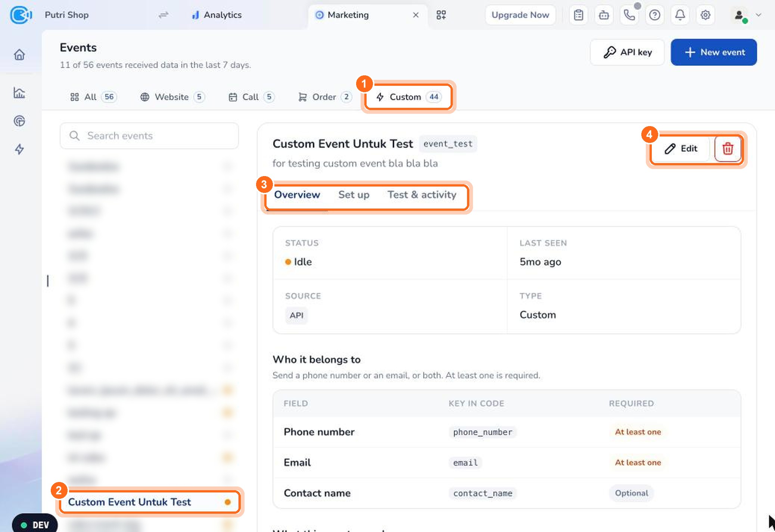The image size is (775, 532).
Task: Click the New event button
Action: (x=714, y=52)
